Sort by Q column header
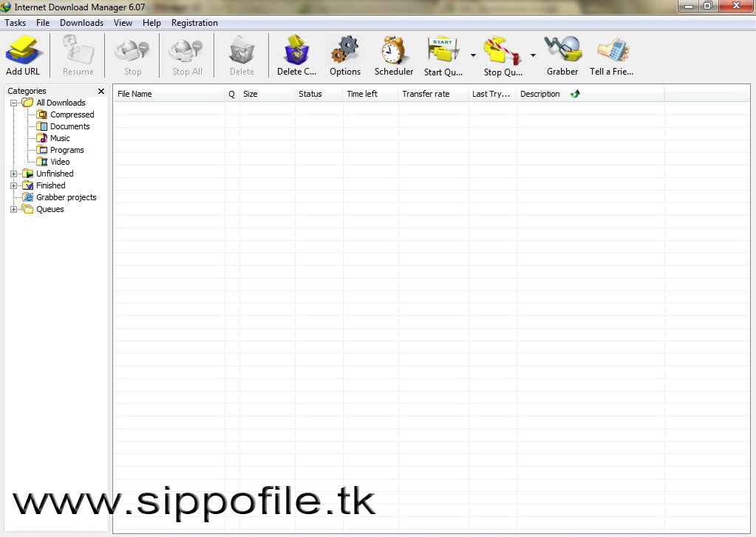 tap(232, 94)
